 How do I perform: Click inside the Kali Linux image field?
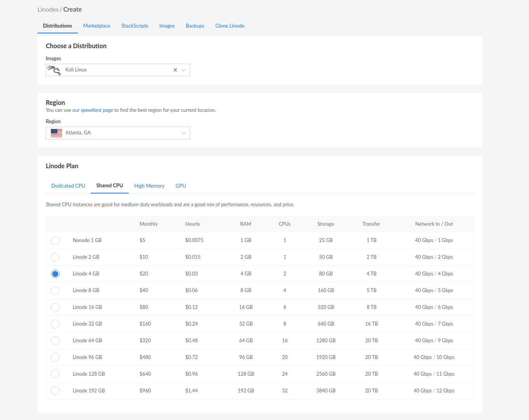(117, 70)
